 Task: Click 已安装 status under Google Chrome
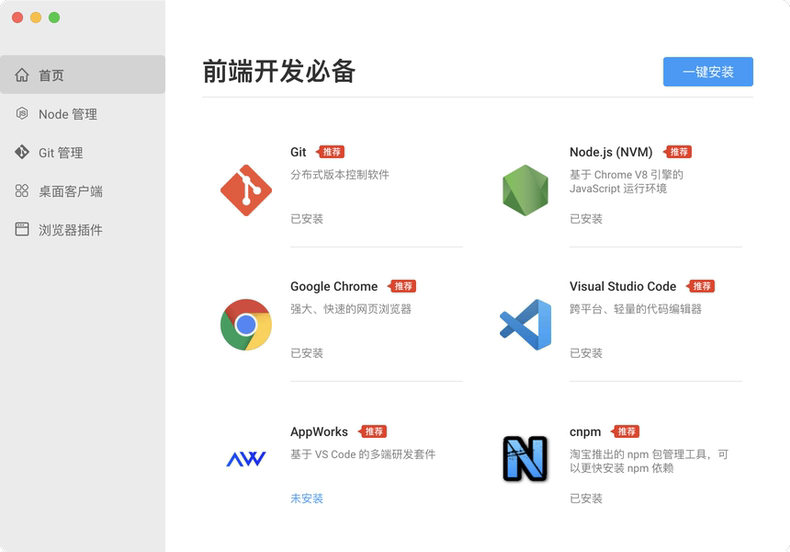tap(307, 353)
